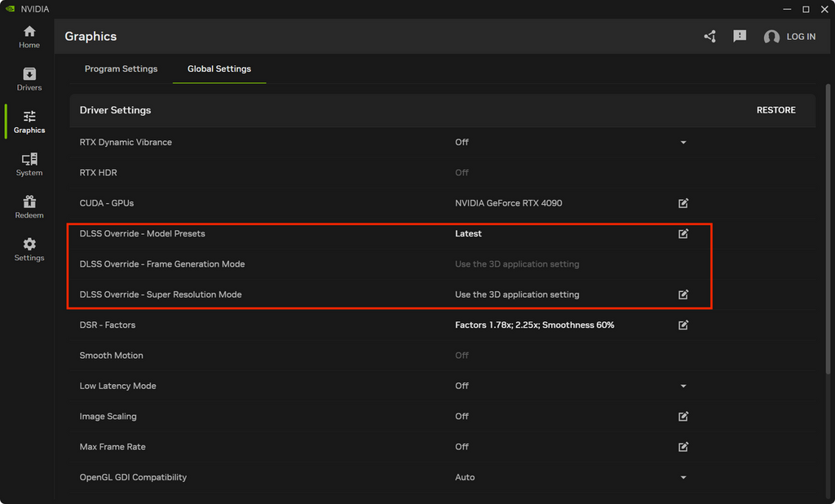Image resolution: width=835 pixels, height=504 pixels.
Task: Click the user avatar icon
Action: 771,37
